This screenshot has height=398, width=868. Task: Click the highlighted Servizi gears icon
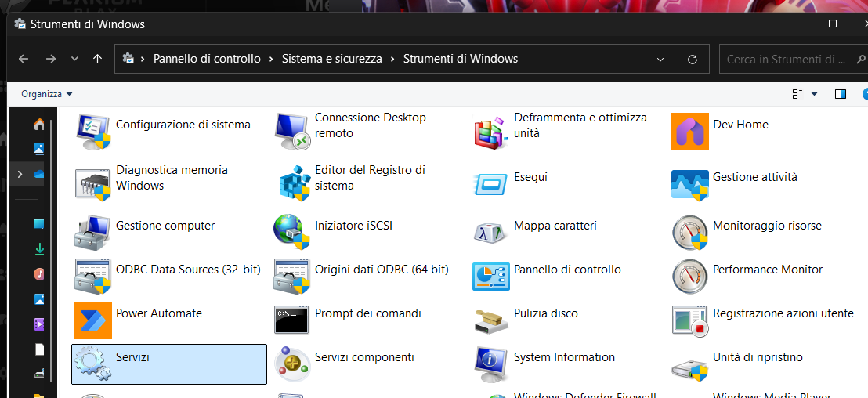93,364
